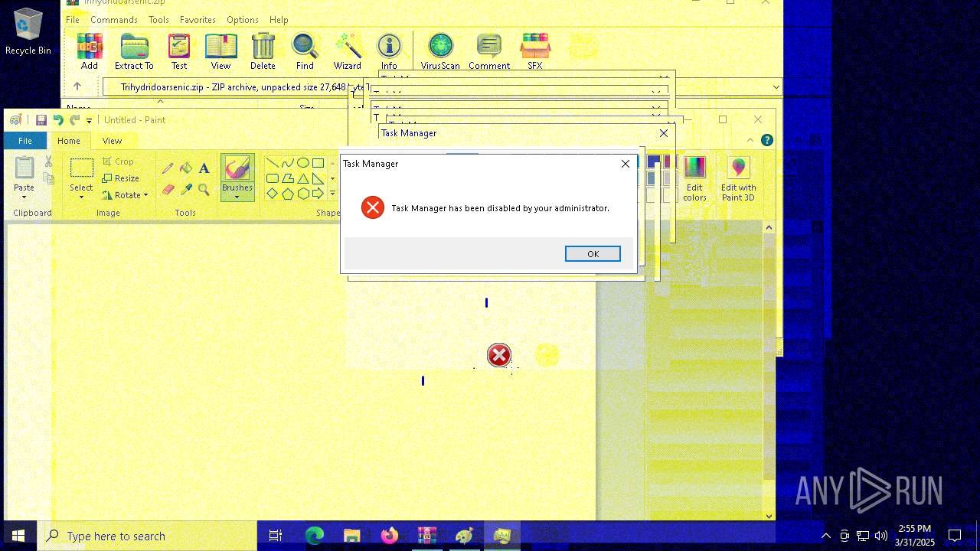Select the Pencil tool

(168, 168)
